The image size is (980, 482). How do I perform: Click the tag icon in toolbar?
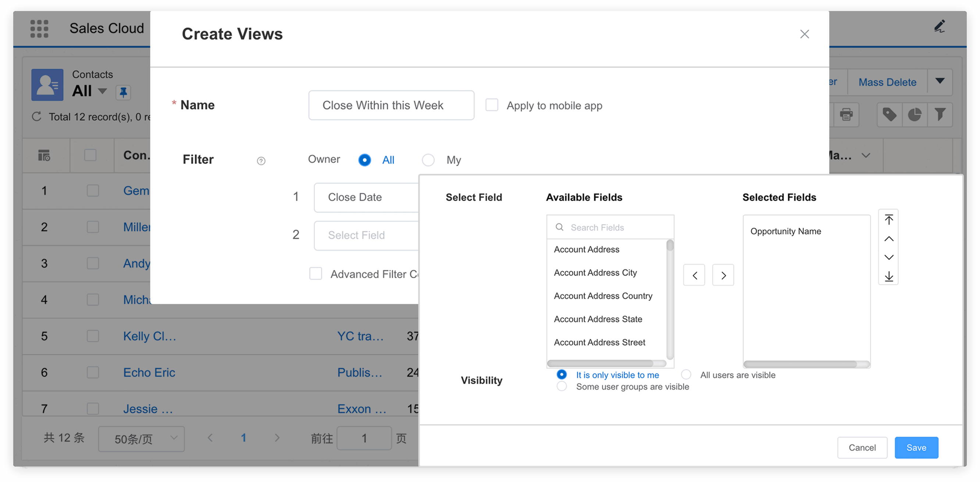tap(889, 114)
